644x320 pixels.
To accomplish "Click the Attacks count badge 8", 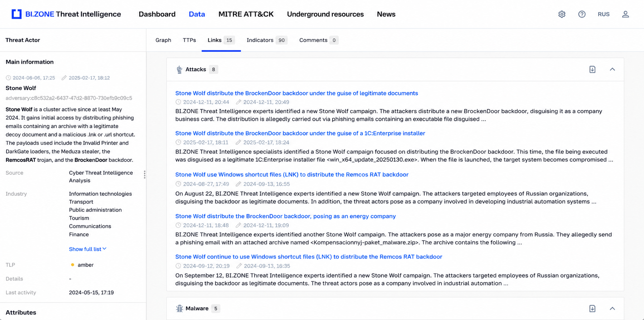I will [x=213, y=70].
